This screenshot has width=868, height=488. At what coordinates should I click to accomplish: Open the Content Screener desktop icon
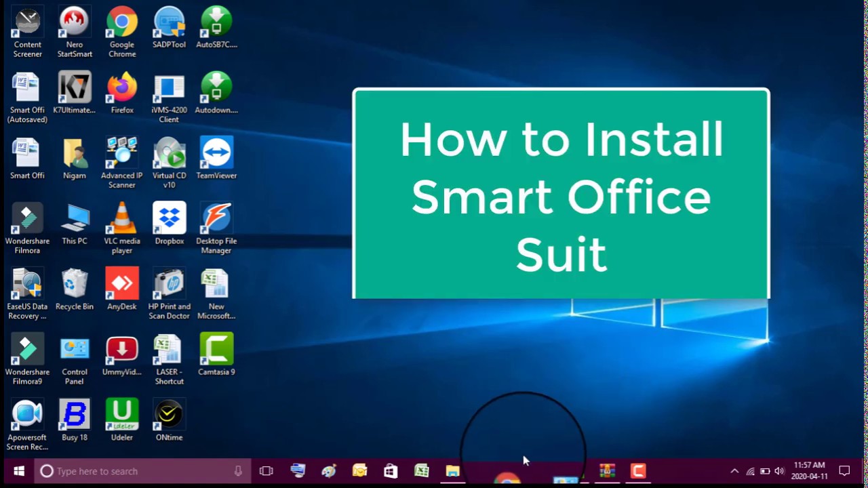click(28, 31)
